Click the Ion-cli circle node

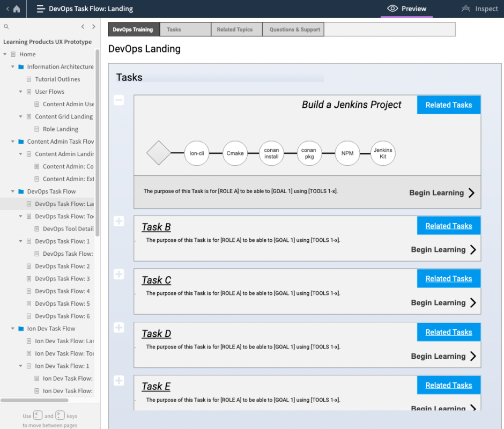[197, 153]
